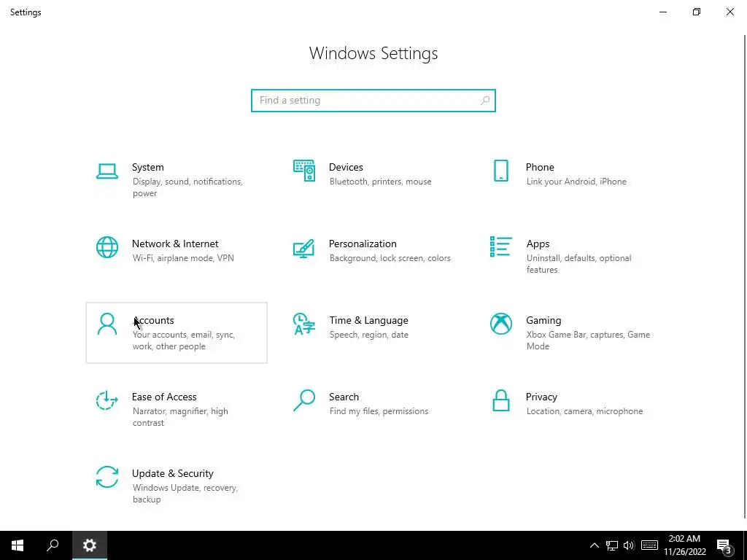
Task: Click the Privacy title text
Action: click(x=541, y=397)
